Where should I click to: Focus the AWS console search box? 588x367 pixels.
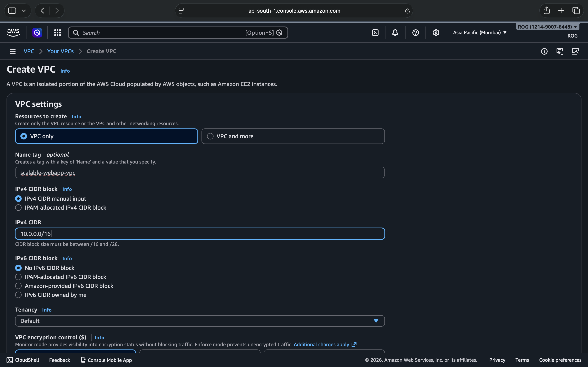pos(160,33)
